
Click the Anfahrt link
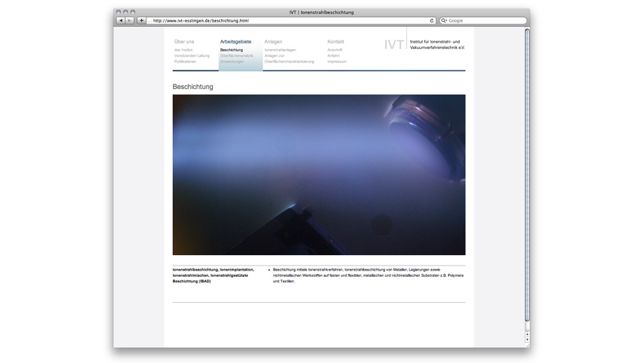point(333,55)
